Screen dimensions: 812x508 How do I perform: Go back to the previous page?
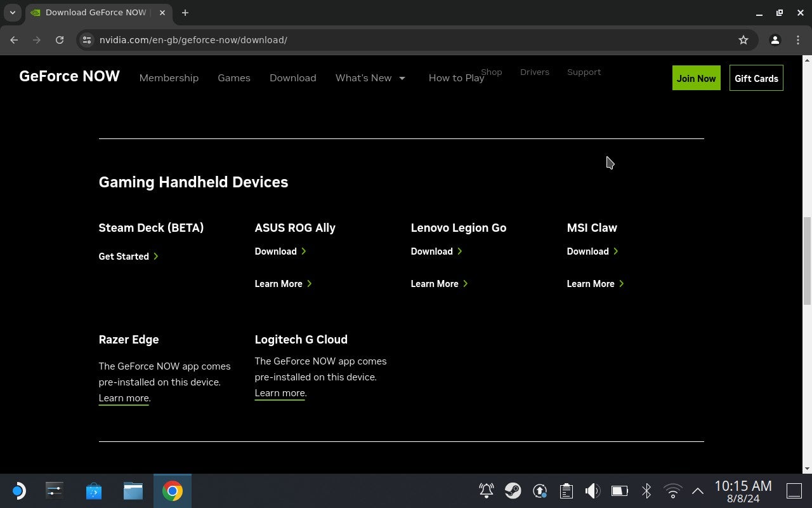tap(14, 39)
